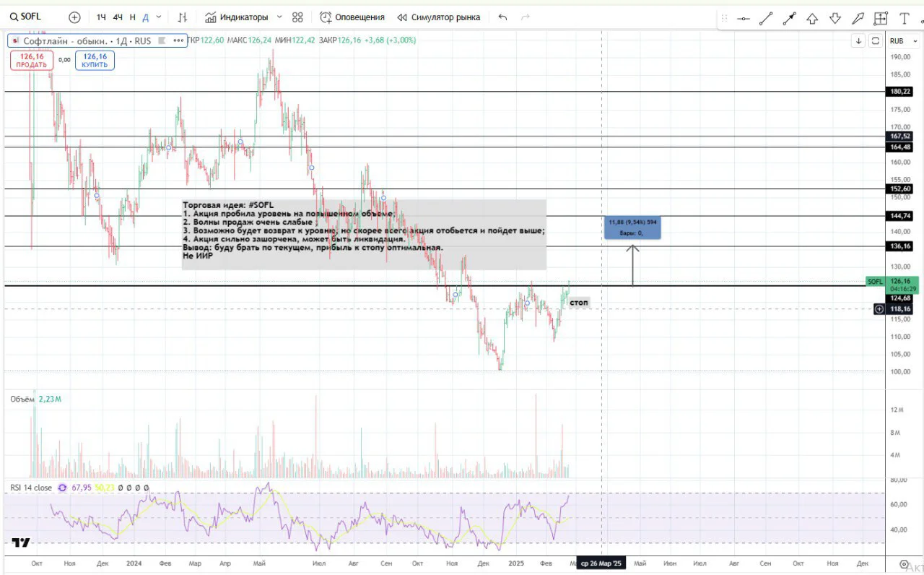924x575 pixels.
Task: Select the стоп label on chart
Action: click(579, 302)
